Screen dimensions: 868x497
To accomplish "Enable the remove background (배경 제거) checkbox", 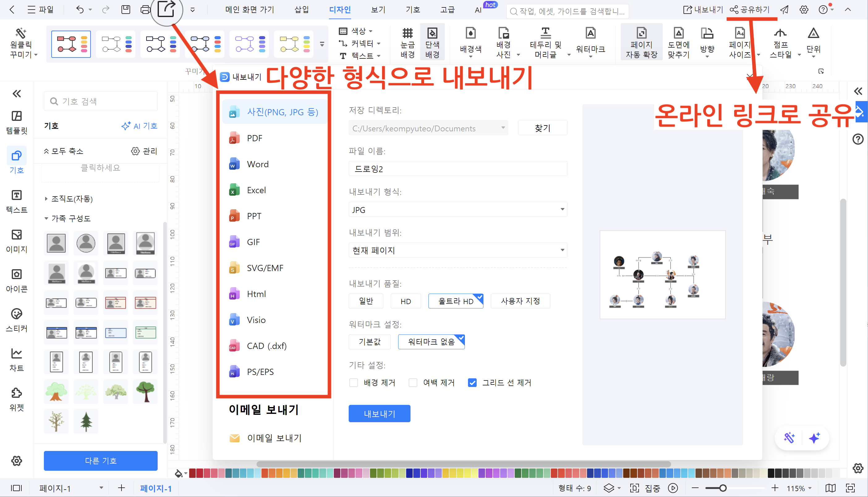I will pyautogui.click(x=354, y=383).
